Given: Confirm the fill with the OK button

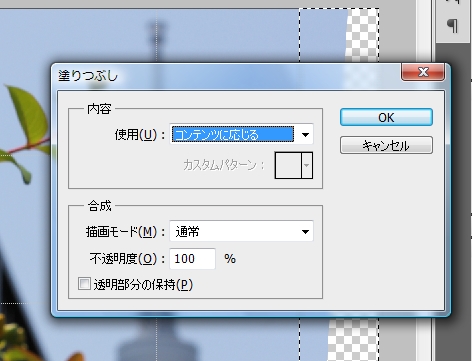Looking at the screenshot, I should pyautogui.click(x=386, y=117).
